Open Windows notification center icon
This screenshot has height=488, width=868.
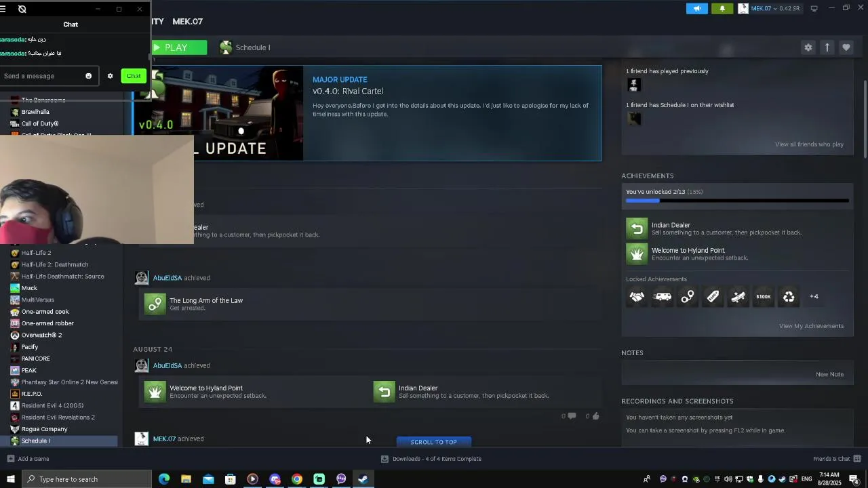(854, 479)
